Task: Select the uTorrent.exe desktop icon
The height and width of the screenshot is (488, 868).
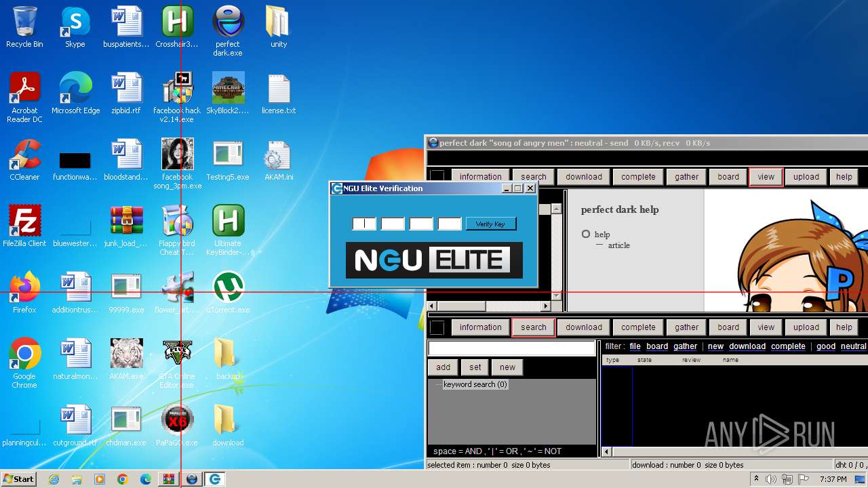Action: coord(228,293)
